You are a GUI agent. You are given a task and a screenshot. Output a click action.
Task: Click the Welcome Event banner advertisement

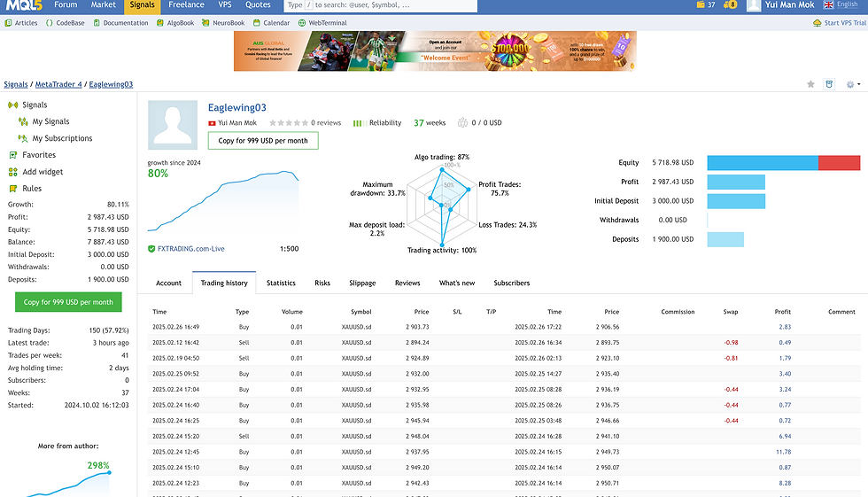[435, 50]
